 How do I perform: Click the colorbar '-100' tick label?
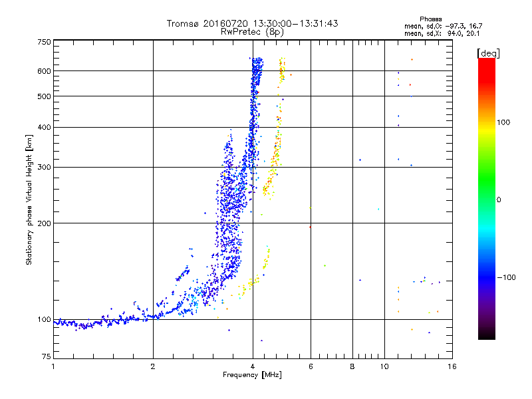(506, 277)
